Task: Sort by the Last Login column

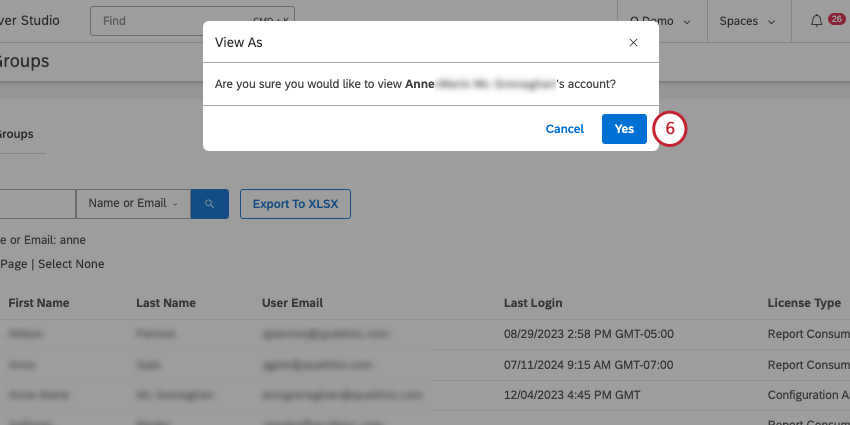Action: pos(533,303)
